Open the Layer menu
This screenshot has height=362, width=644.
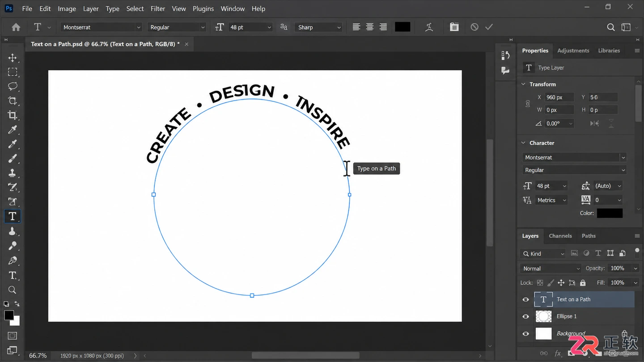coord(91,8)
